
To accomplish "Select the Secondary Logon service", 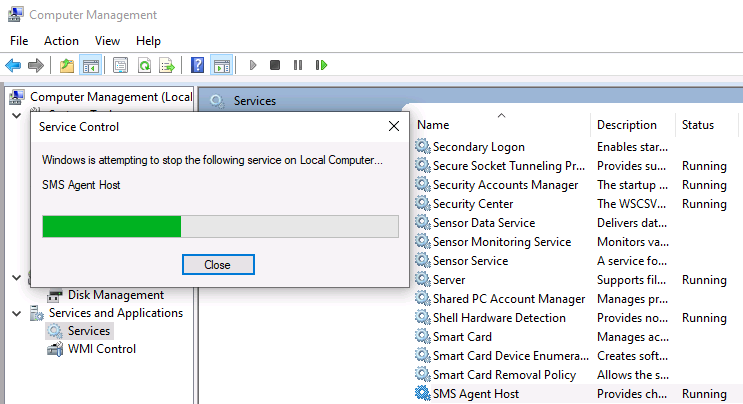I will [x=479, y=147].
